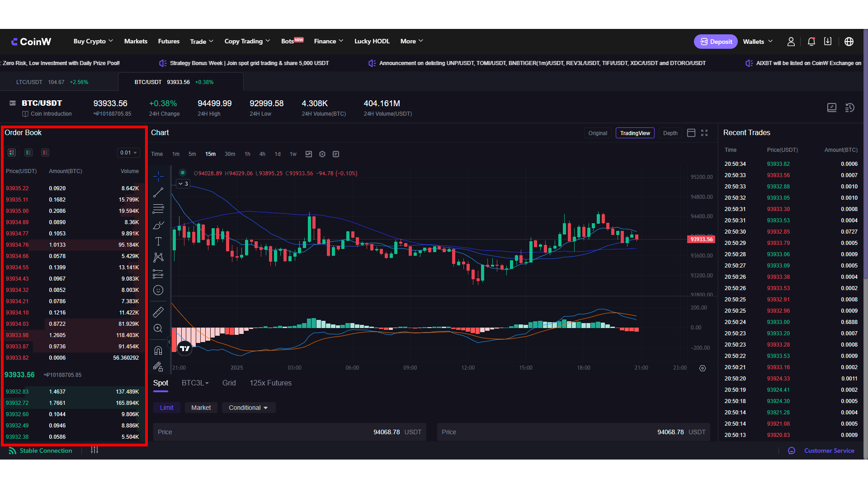Select the ruler measure tool
The width and height of the screenshot is (868, 488).
(158, 312)
